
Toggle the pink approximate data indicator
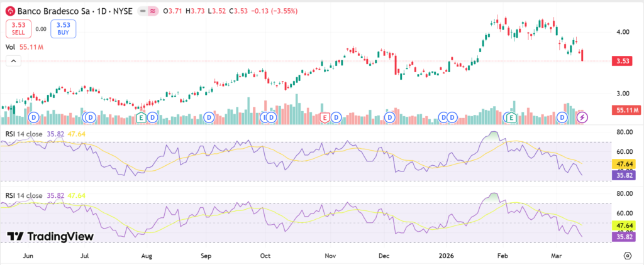click(x=153, y=11)
